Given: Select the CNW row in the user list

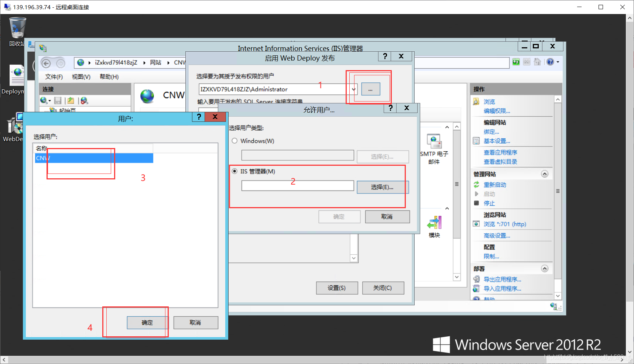Looking at the screenshot, I should pos(94,158).
